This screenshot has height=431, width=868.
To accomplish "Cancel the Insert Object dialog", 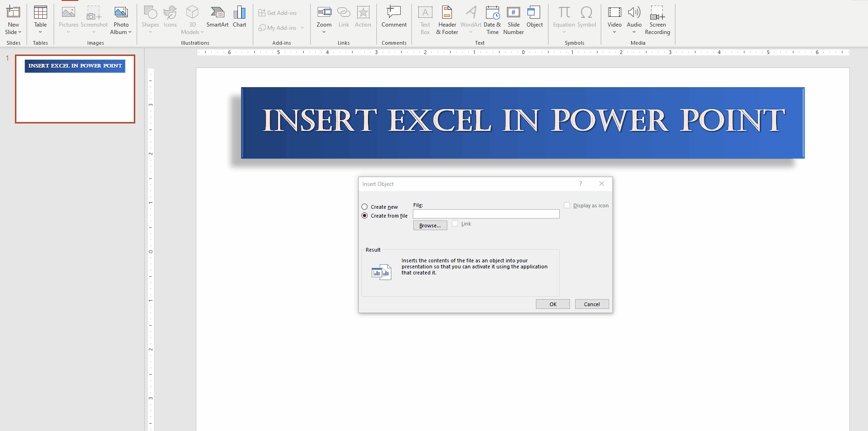I will [x=592, y=304].
